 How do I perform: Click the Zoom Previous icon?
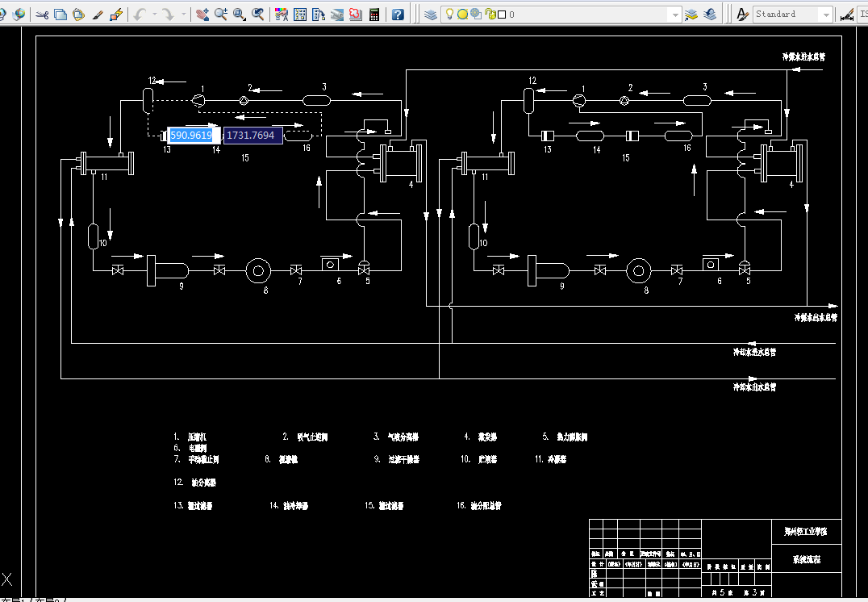pyautogui.click(x=257, y=15)
